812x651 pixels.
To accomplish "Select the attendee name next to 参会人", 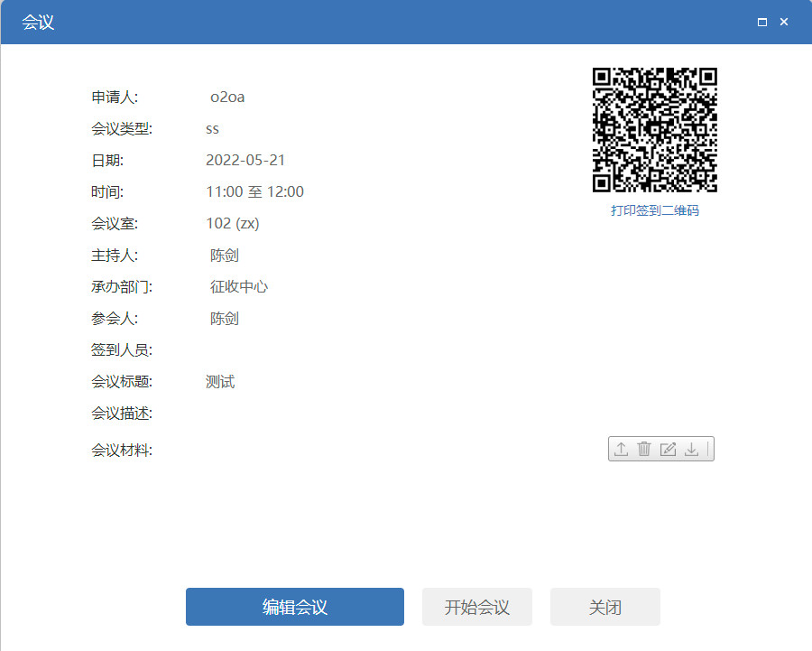I will pyautogui.click(x=225, y=318).
